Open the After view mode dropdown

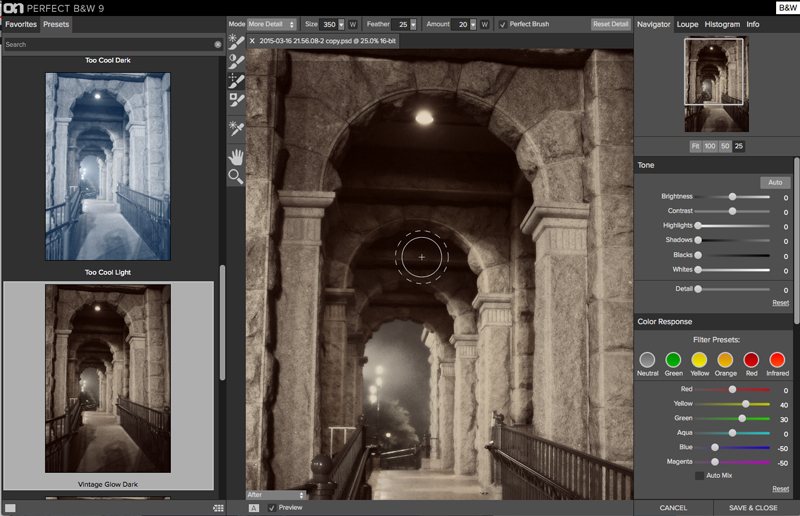[276, 495]
